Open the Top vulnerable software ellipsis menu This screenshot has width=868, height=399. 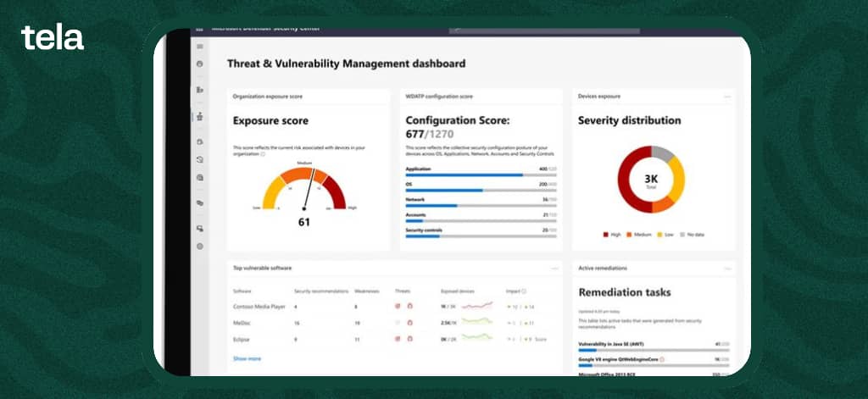[554, 268]
